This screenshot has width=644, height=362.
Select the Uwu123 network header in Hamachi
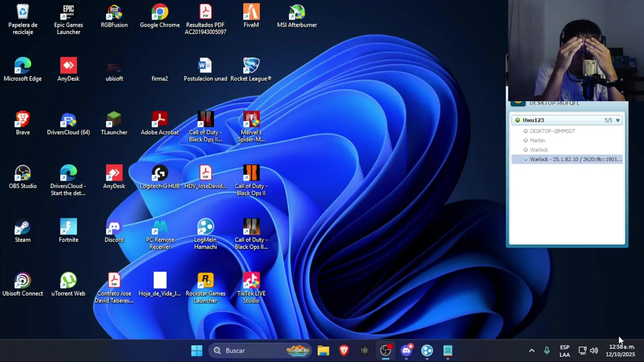pos(567,120)
